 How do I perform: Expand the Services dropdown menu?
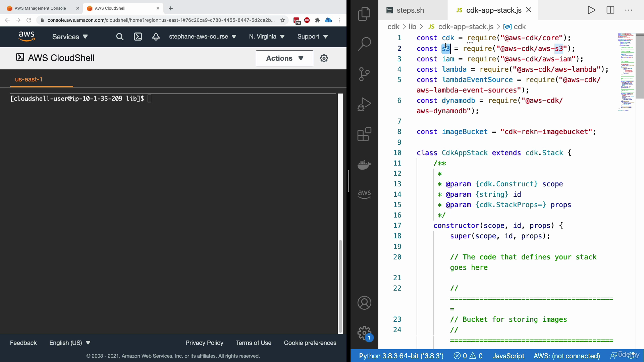click(70, 37)
